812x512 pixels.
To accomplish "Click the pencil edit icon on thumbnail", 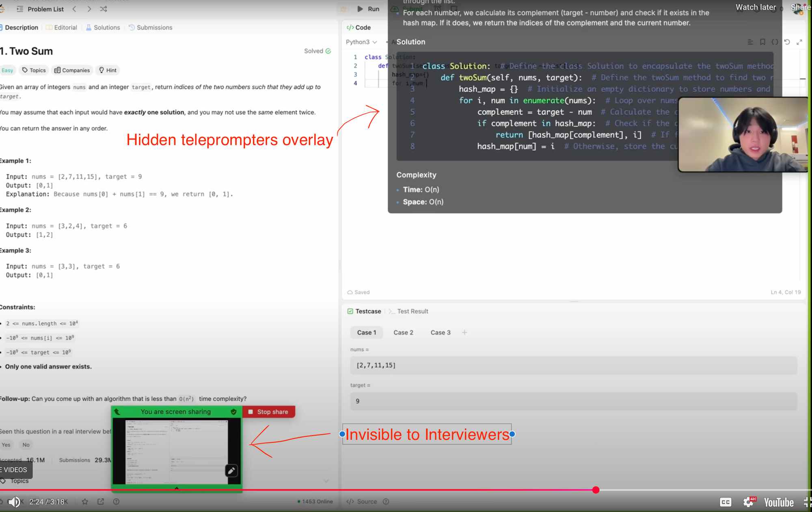I will tap(231, 471).
